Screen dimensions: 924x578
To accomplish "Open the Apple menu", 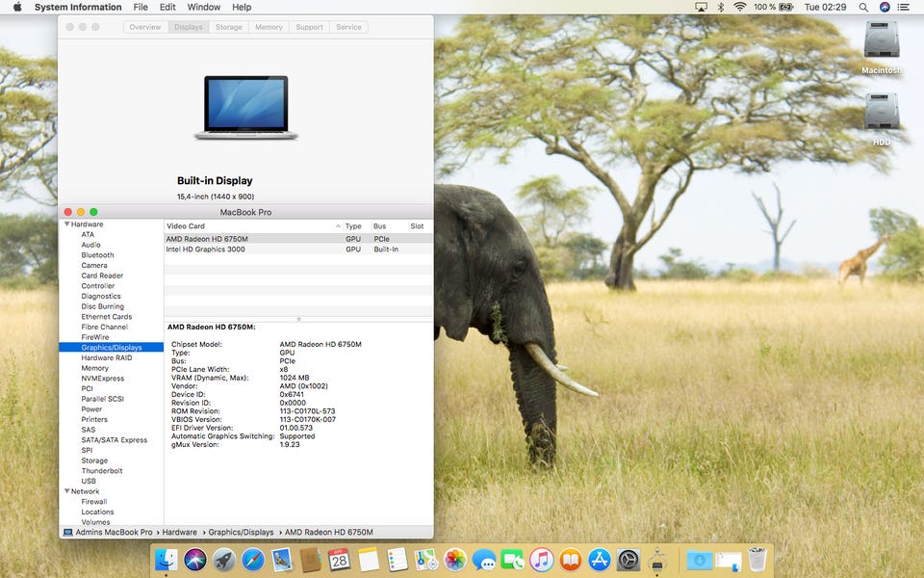I will 17,7.
